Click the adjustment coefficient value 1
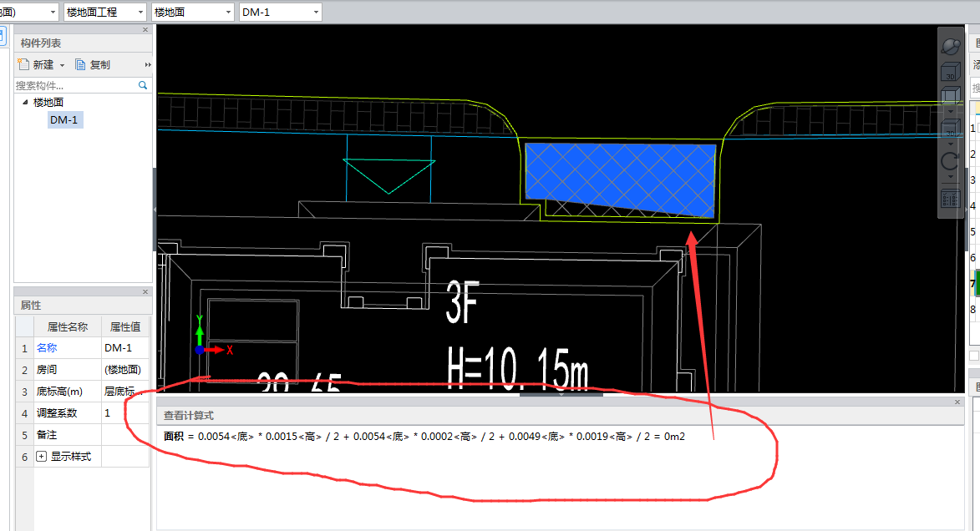 click(x=125, y=413)
